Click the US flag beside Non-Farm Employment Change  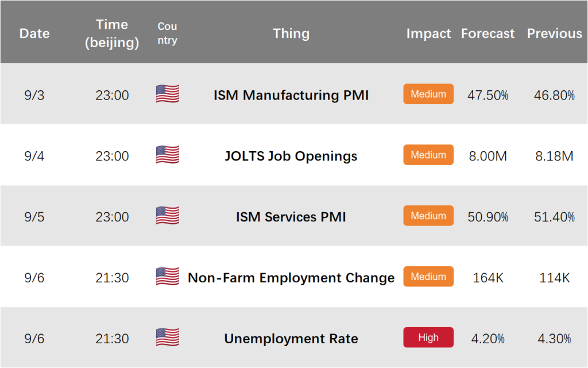tap(168, 276)
